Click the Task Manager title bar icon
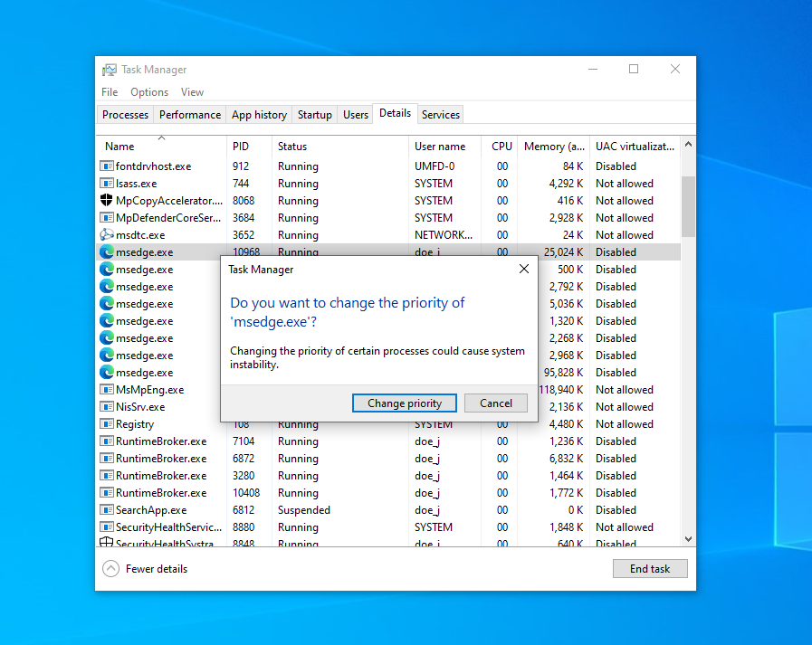Image resolution: width=812 pixels, height=645 pixels. (110, 70)
